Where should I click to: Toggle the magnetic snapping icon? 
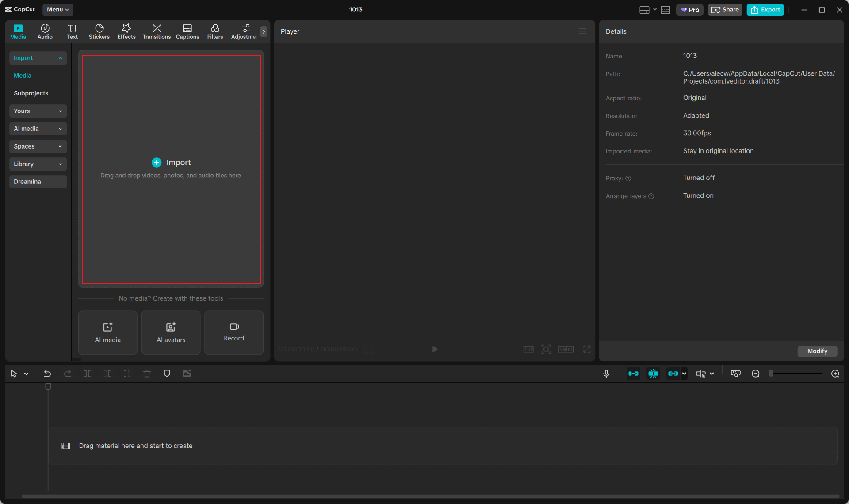653,373
